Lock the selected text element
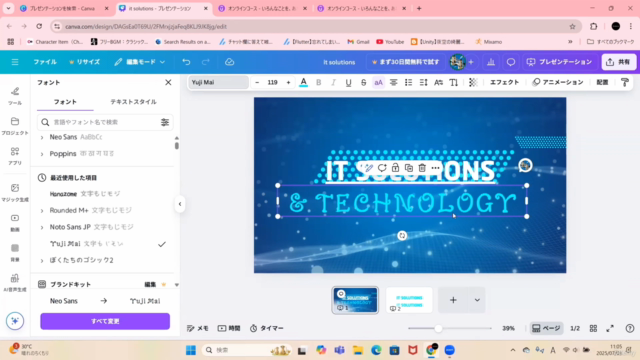Image resolution: width=640 pixels, height=360 pixels. [x=395, y=168]
